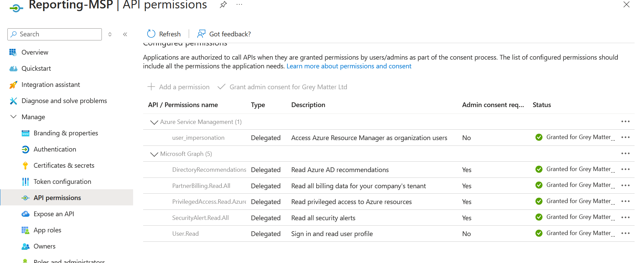Open user_impersonation permission
Image resolution: width=644 pixels, height=263 pixels.
point(198,138)
